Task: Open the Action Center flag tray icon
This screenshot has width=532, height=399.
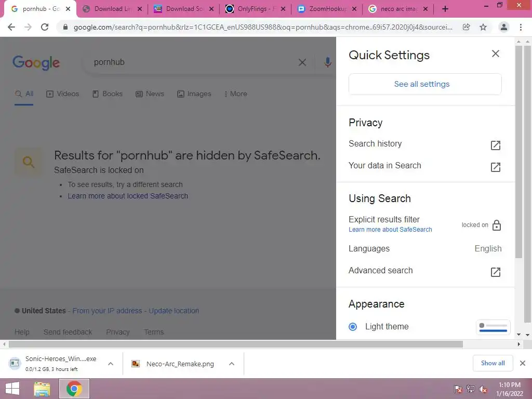Action: point(458,389)
